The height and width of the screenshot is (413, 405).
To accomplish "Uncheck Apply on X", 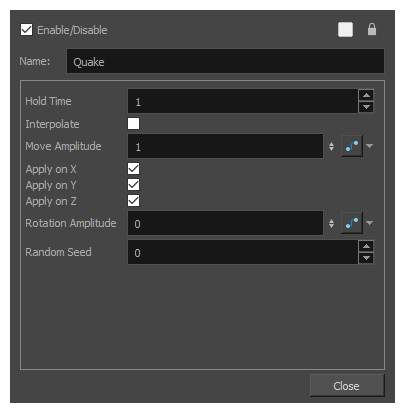I will pos(133,169).
